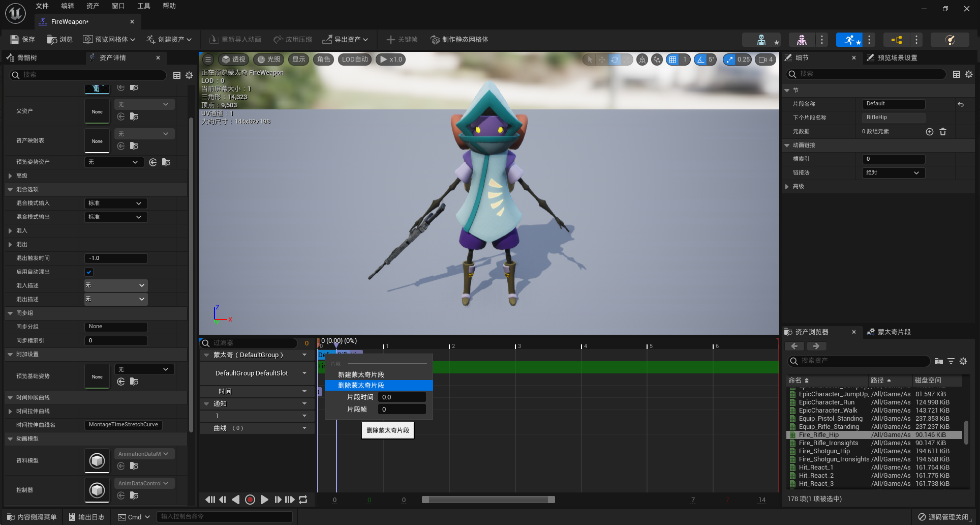Toggle grid snapping in viewport
Image resolution: width=980 pixels, height=525 pixels.
coord(673,60)
